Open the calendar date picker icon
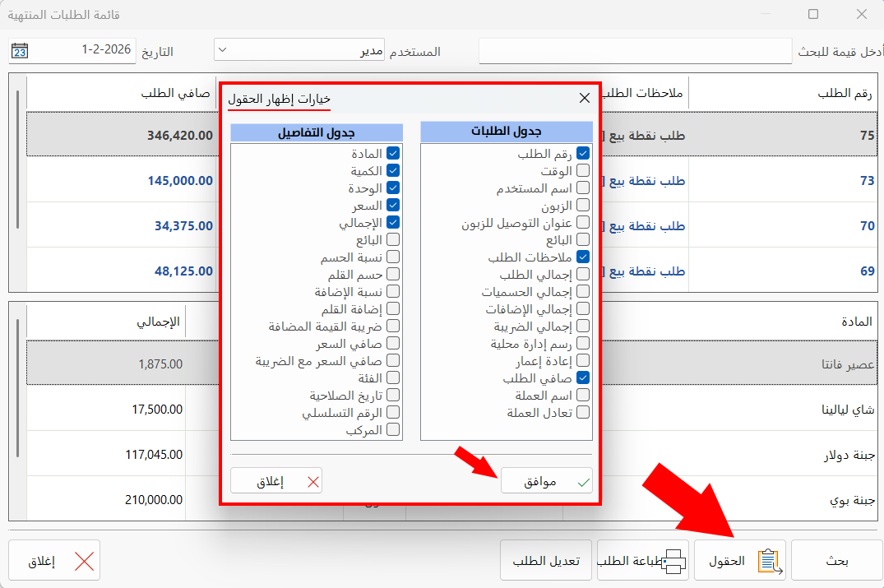 tap(19, 50)
